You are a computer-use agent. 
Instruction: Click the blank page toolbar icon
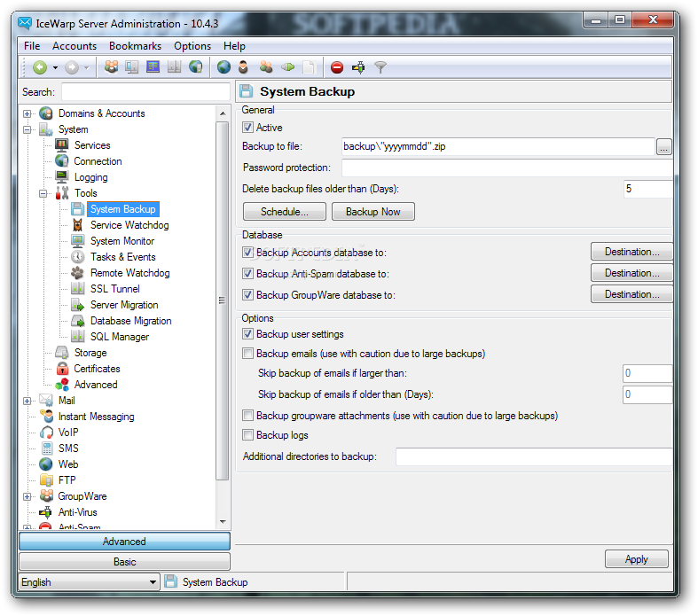pyautogui.click(x=308, y=67)
